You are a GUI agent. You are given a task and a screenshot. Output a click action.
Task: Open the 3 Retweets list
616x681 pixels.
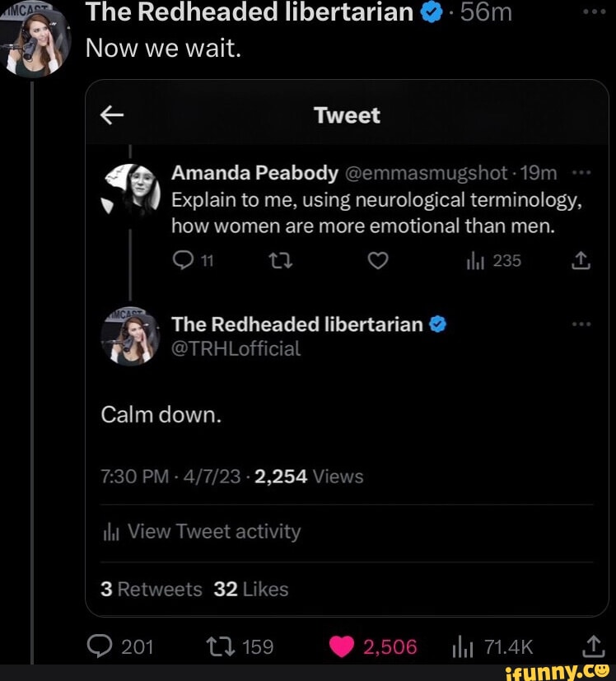click(152, 590)
